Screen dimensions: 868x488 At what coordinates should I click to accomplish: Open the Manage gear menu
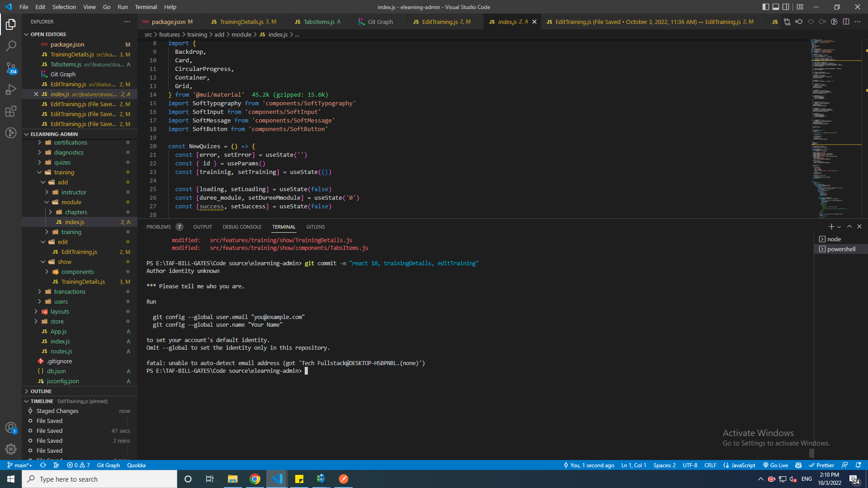pos(11,449)
